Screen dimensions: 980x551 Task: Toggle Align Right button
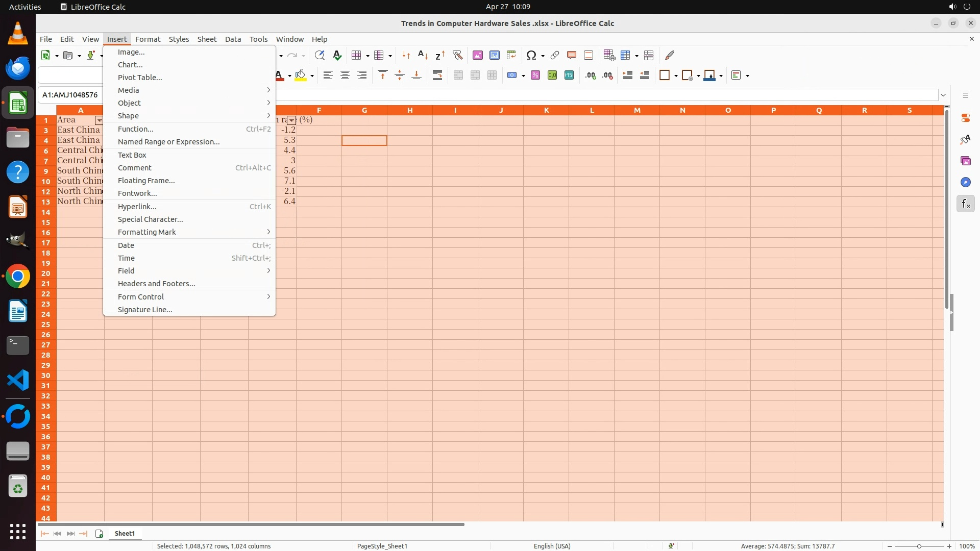[x=362, y=76]
